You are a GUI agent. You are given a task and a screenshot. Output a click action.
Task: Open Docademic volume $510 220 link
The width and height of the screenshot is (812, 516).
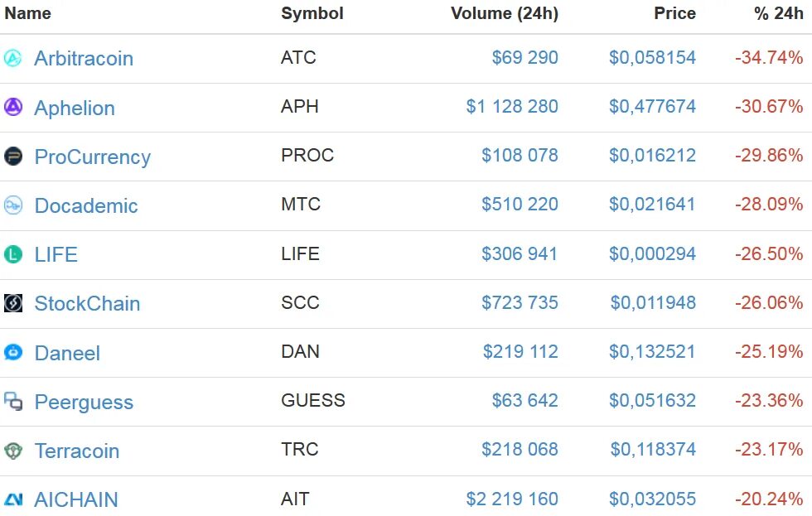click(520, 204)
